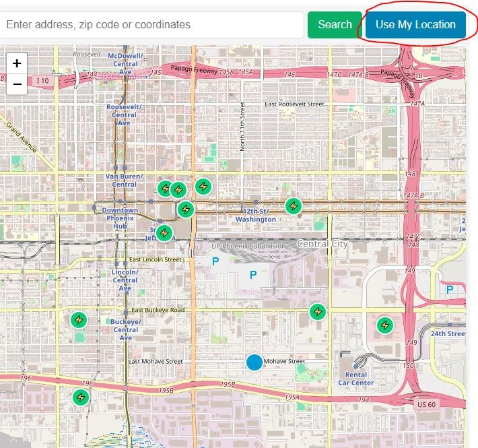Click the Use My Location button
Viewport: 478px width, 448px height.
pos(415,25)
